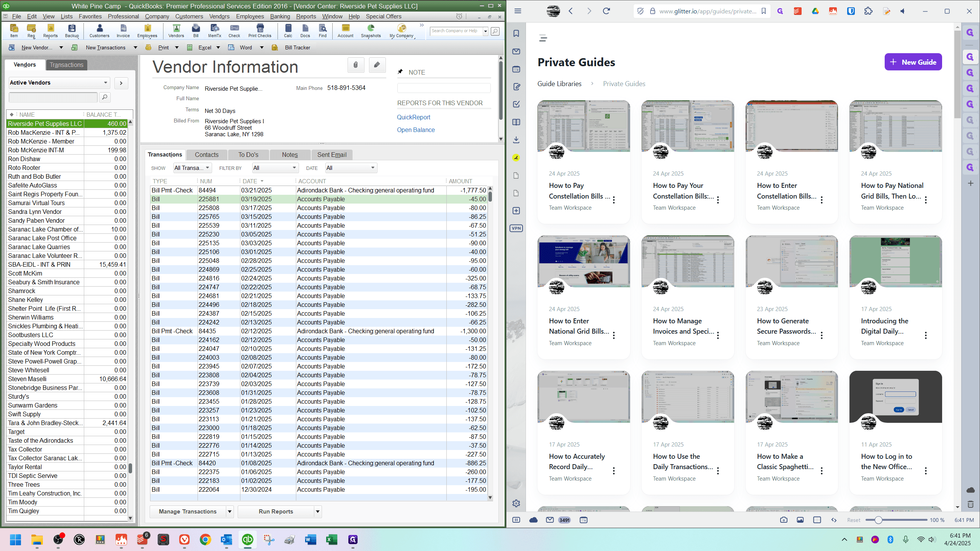Click the MemTx toolbar icon
The image size is (980, 551).
(x=215, y=31)
